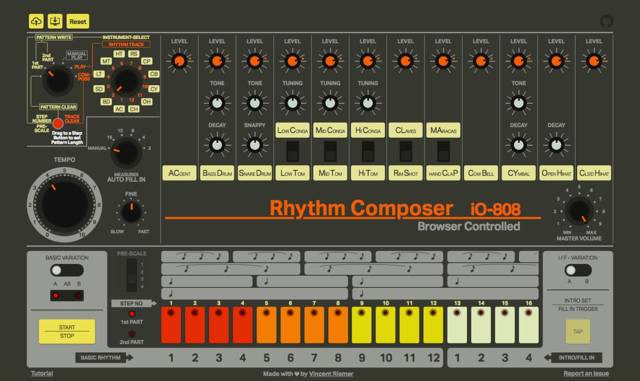
Task: Open the Report an issue link
Action: pyautogui.click(x=586, y=373)
